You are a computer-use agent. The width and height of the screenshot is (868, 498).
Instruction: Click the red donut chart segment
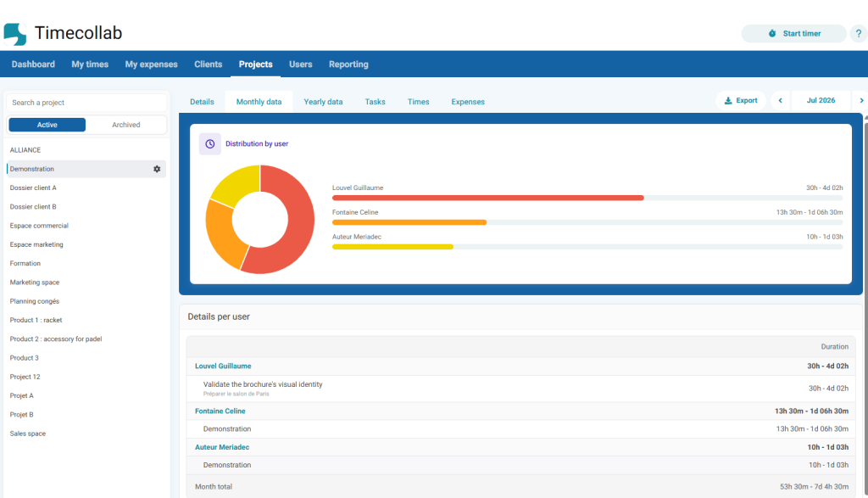click(x=294, y=232)
